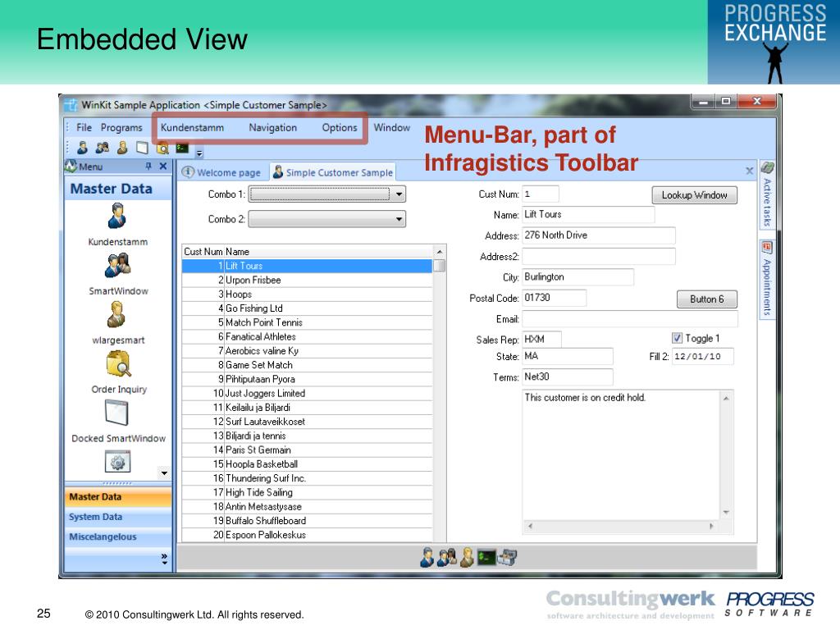
Task: Click the brown-suited person icon in the top toolbar
Action: tap(122, 148)
